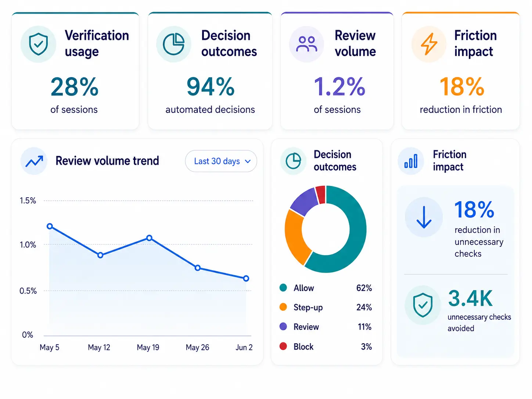Click the automated decisions caption
This screenshot has width=532, height=399.
click(x=210, y=109)
